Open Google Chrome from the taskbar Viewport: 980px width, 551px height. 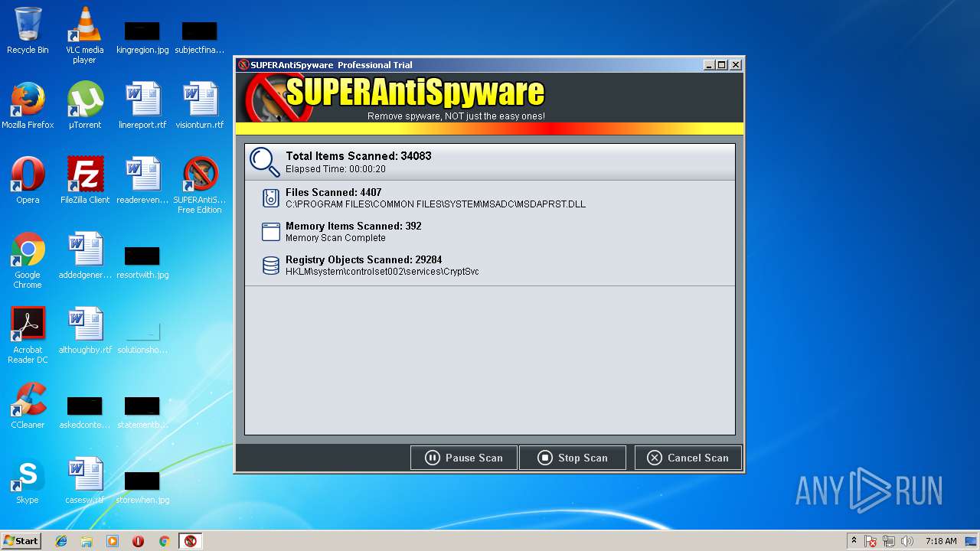(x=164, y=541)
